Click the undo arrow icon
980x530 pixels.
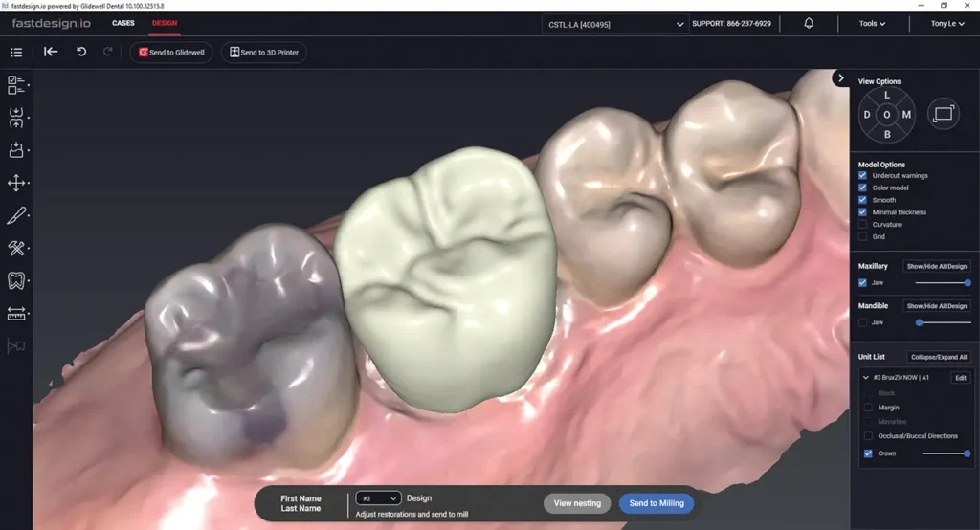click(81, 52)
